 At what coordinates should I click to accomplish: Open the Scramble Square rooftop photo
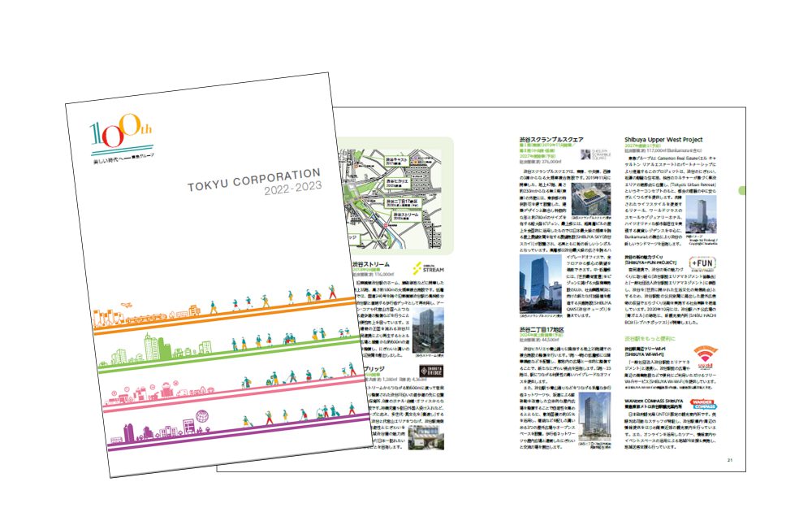click(x=591, y=199)
